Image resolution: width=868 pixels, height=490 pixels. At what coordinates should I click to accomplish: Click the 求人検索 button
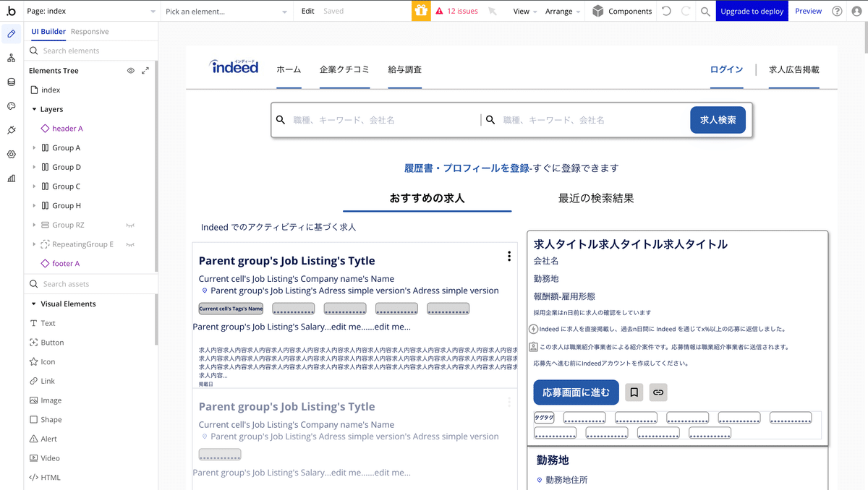point(718,120)
